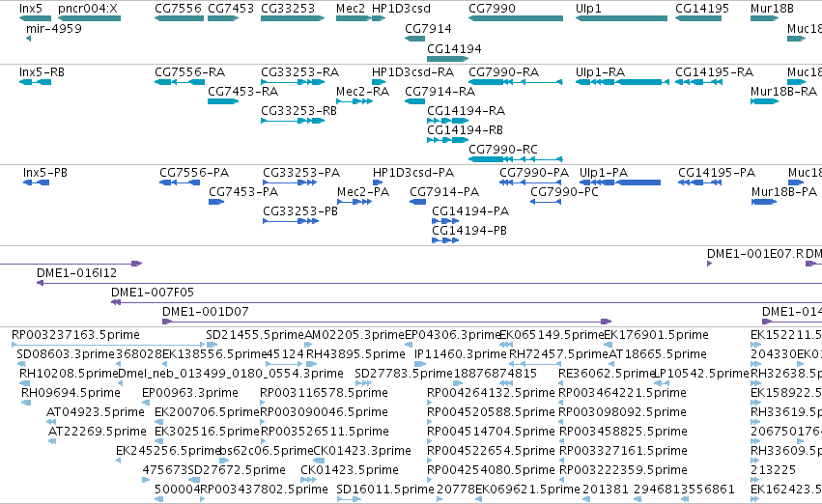Select transcript CG14195-RA
This screenshot has height=504, width=822.
(x=715, y=72)
